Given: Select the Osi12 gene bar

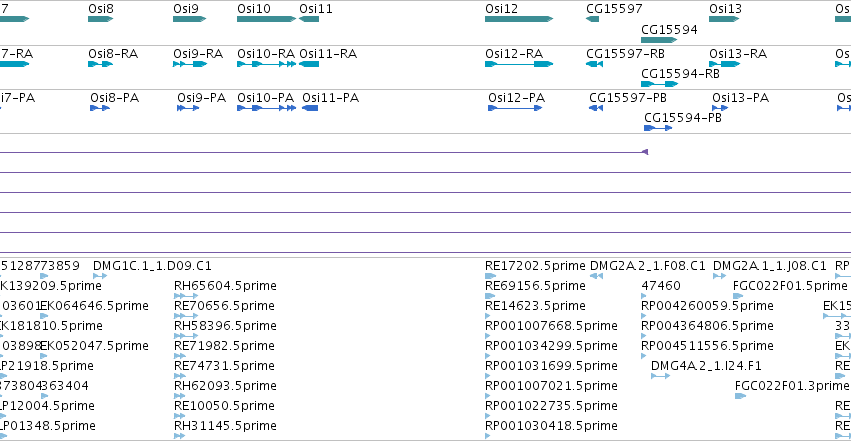Looking at the screenshot, I should [519, 19].
